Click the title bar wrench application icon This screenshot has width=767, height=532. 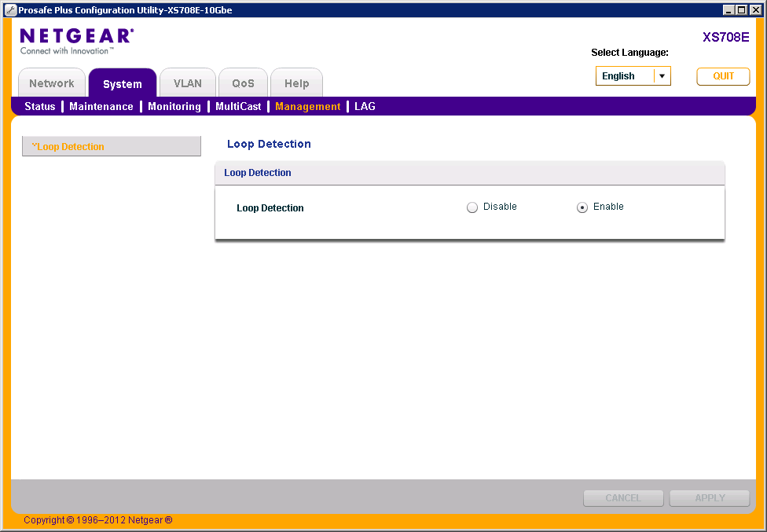tap(10, 9)
